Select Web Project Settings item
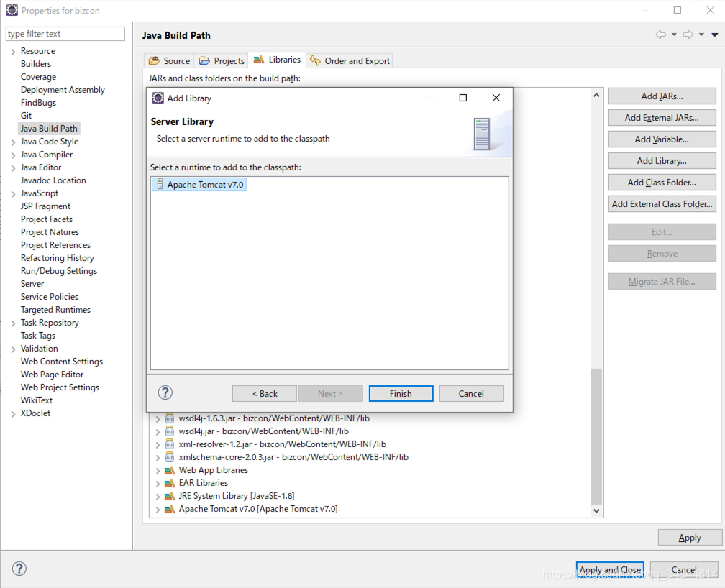 [60, 387]
